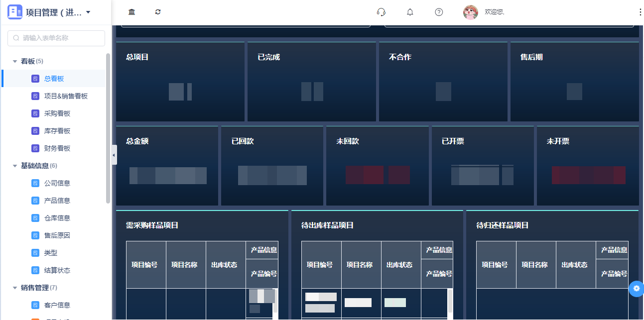
Task: Click the 未开票 statistic card
Action: point(588,166)
